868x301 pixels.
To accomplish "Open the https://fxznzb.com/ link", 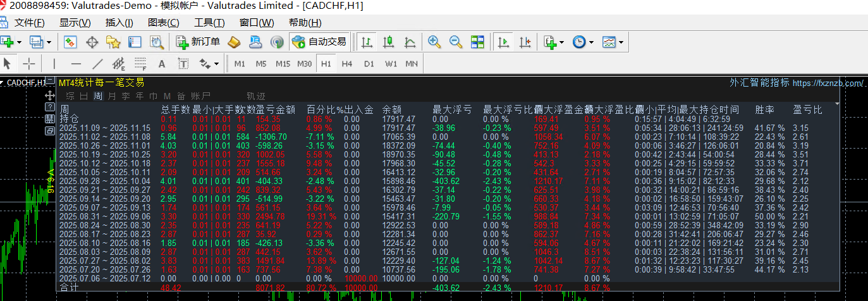I will [828, 83].
